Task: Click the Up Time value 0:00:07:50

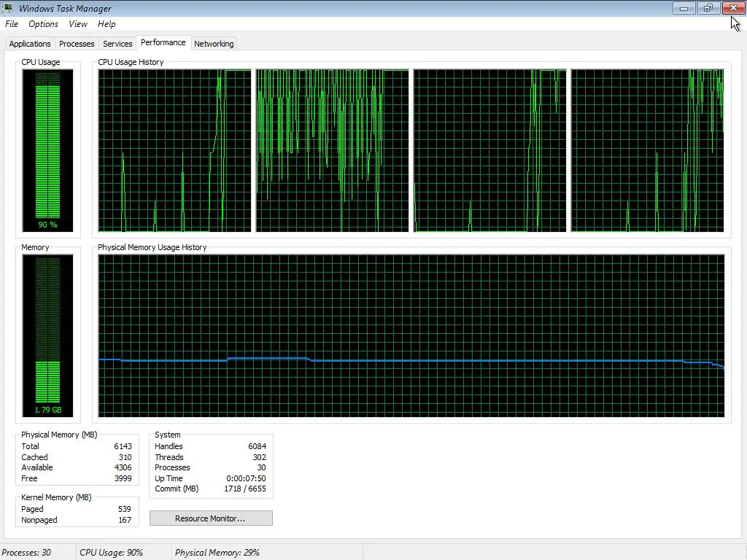Action: pyautogui.click(x=246, y=478)
